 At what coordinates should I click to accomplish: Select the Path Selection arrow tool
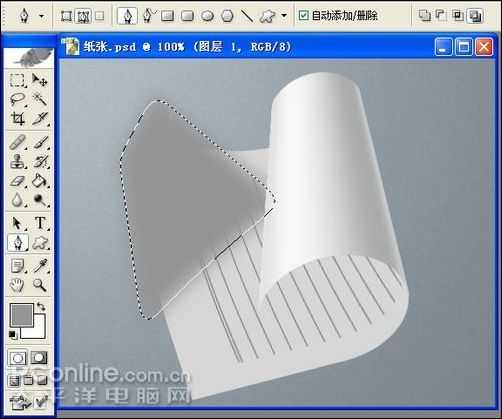point(17,223)
